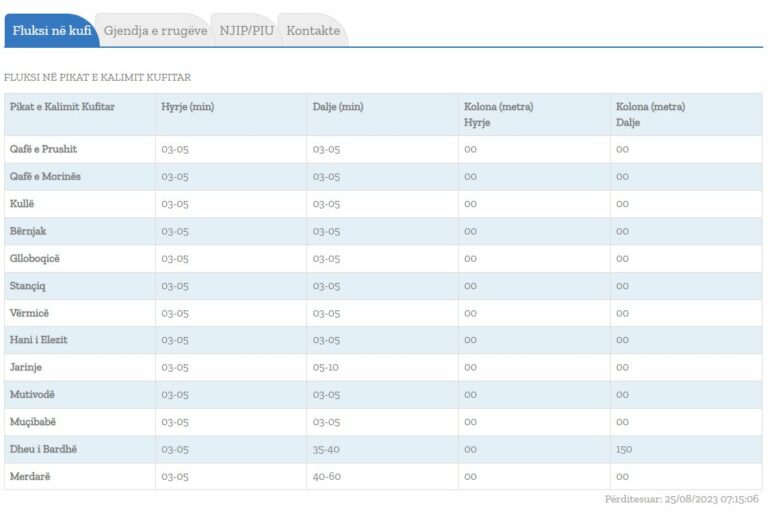Click the Përditesuar timestamp text
The height and width of the screenshot is (514, 768).
681,499
